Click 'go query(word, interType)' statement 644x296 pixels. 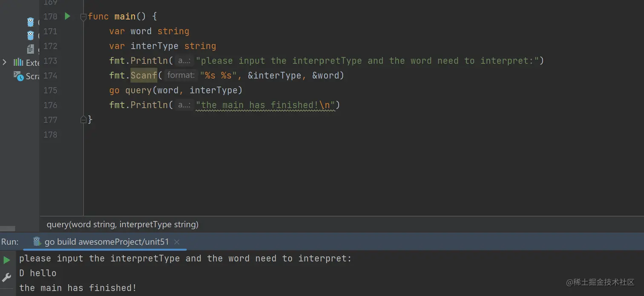(x=176, y=90)
